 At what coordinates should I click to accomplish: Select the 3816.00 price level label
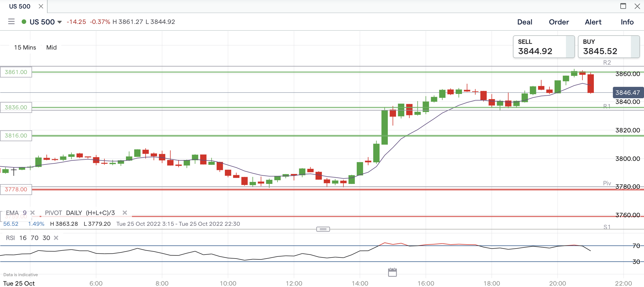click(16, 136)
